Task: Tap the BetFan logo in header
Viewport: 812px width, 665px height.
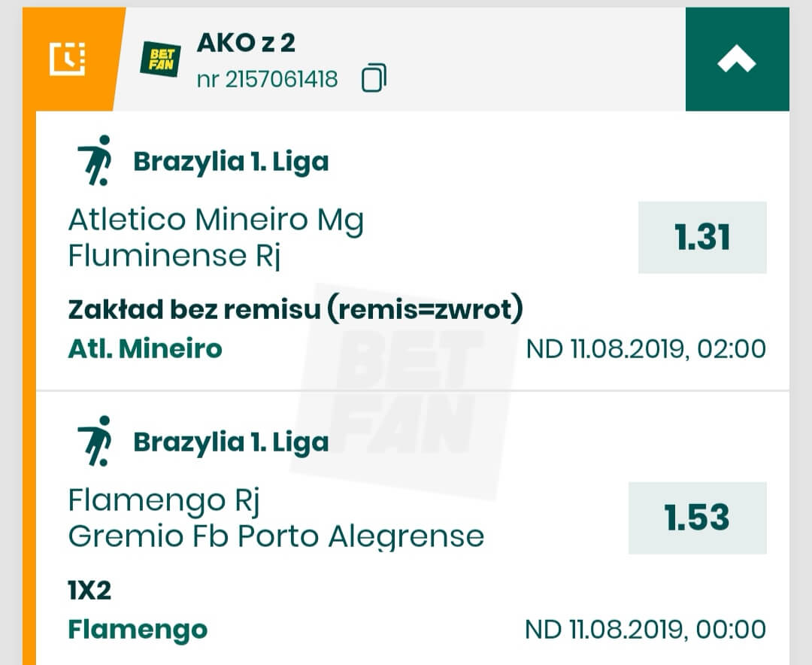Action: [x=159, y=59]
